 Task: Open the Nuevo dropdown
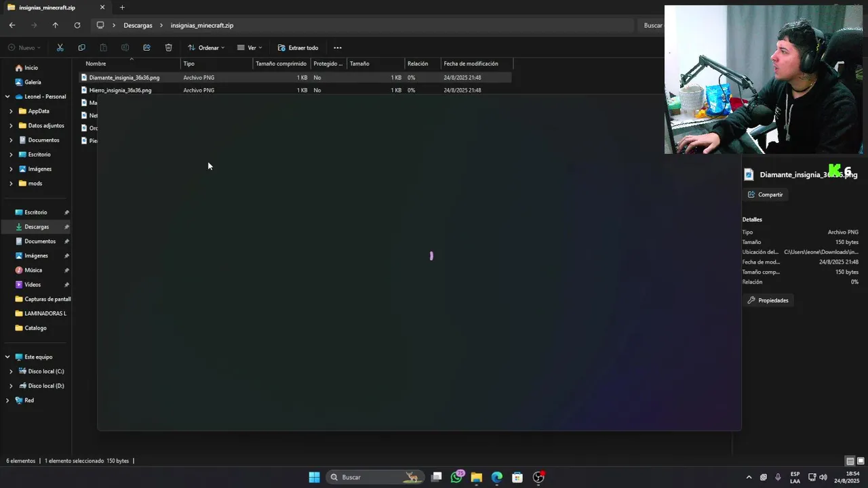pos(24,47)
